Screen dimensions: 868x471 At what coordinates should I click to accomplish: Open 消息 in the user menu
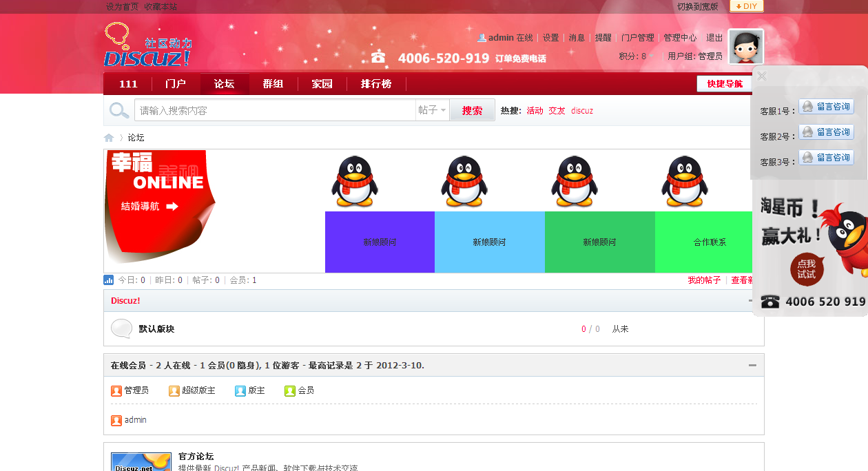coord(577,38)
